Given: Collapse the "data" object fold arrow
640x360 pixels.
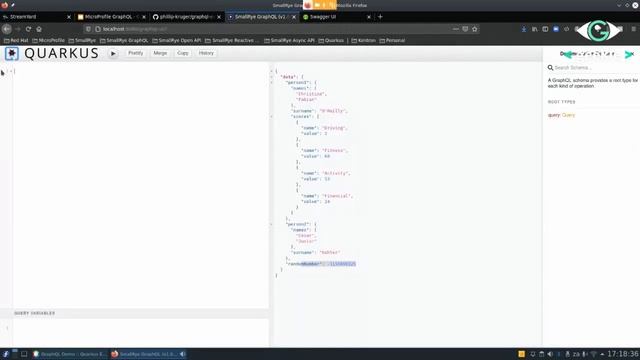Looking at the screenshot, I should (271, 77).
